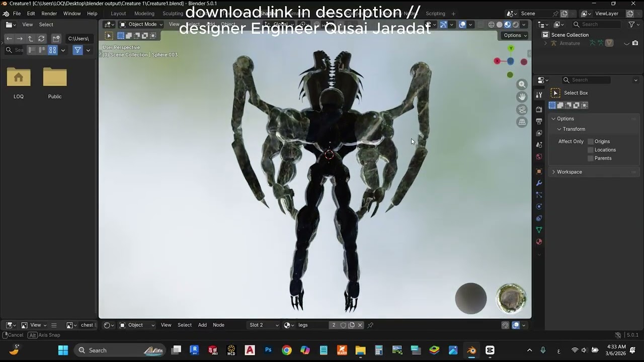Enable solid viewport shading
The image size is (644, 362).
coord(500,24)
